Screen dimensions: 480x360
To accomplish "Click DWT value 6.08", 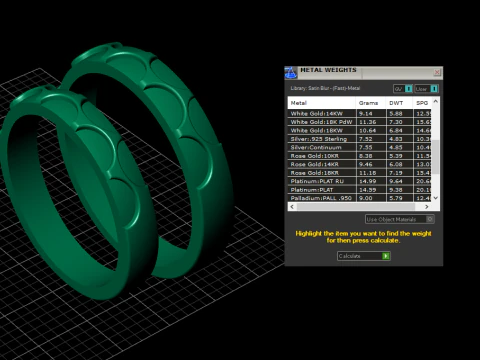I will (x=396, y=164).
